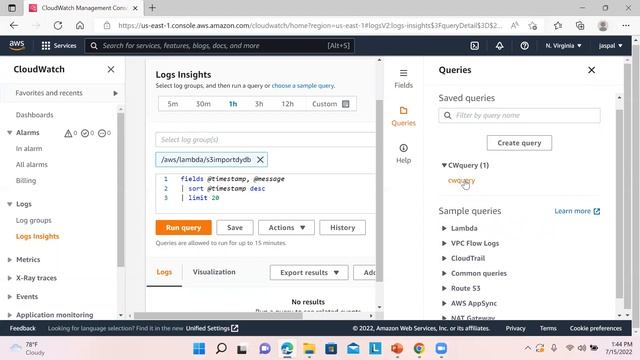Open the notifications bell

click(500, 46)
